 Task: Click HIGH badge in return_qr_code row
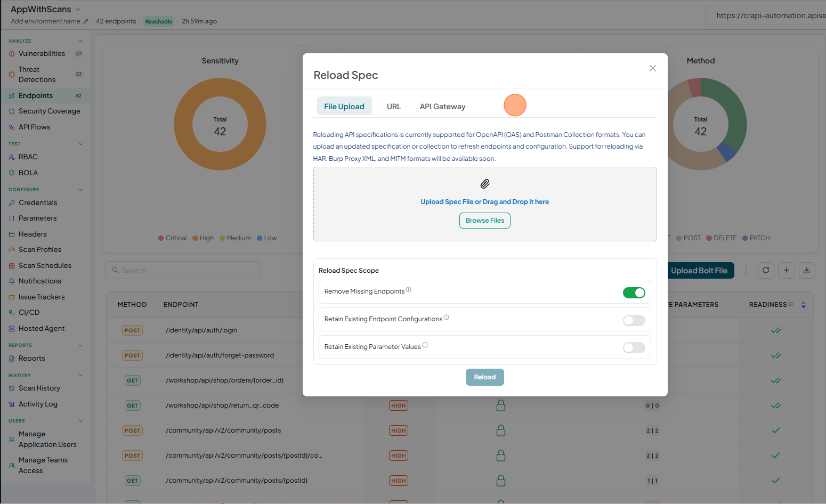[x=399, y=405]
